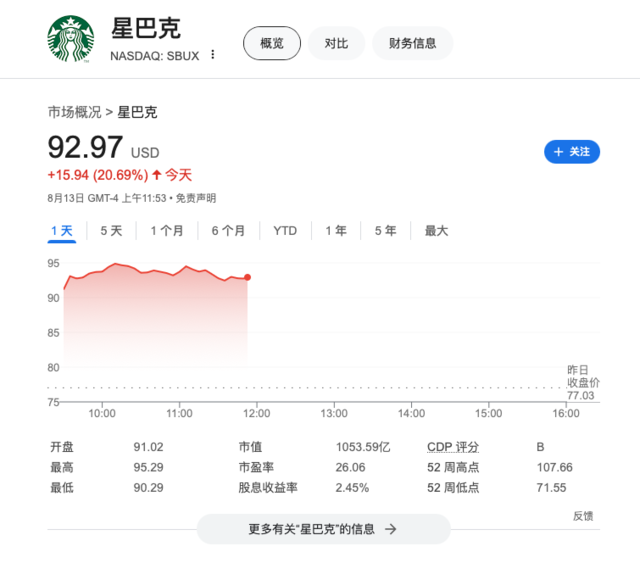
Task: Open 更多有关"星巴克"的信息 button
Action: (x=324, y=529)
